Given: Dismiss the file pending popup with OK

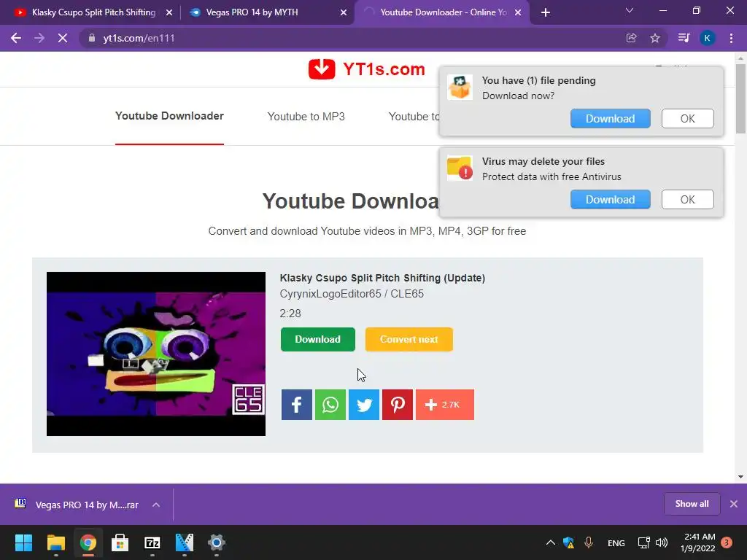Looking at the screenshot, I should tap(687, 119).
